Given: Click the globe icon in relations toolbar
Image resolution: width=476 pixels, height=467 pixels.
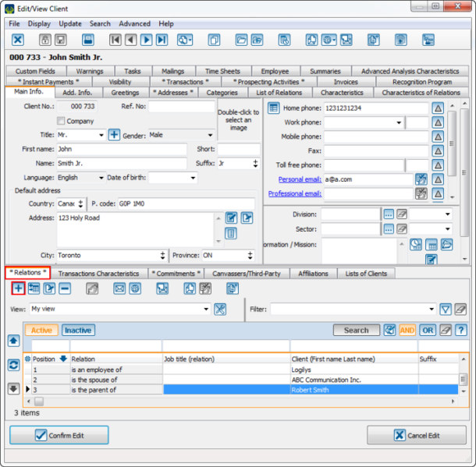Looking at the screenshot, I should [135, 288].
